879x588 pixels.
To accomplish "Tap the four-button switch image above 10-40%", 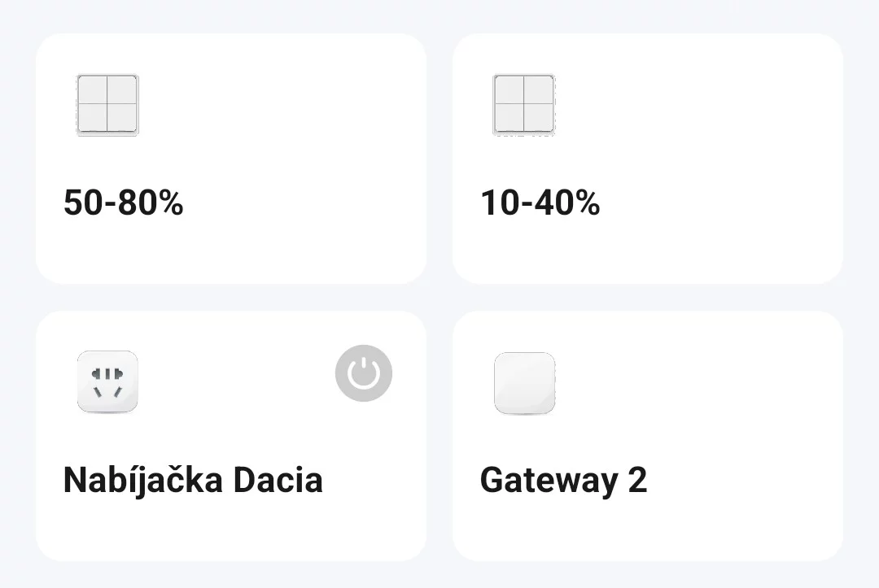I will [x=524, y=105].
